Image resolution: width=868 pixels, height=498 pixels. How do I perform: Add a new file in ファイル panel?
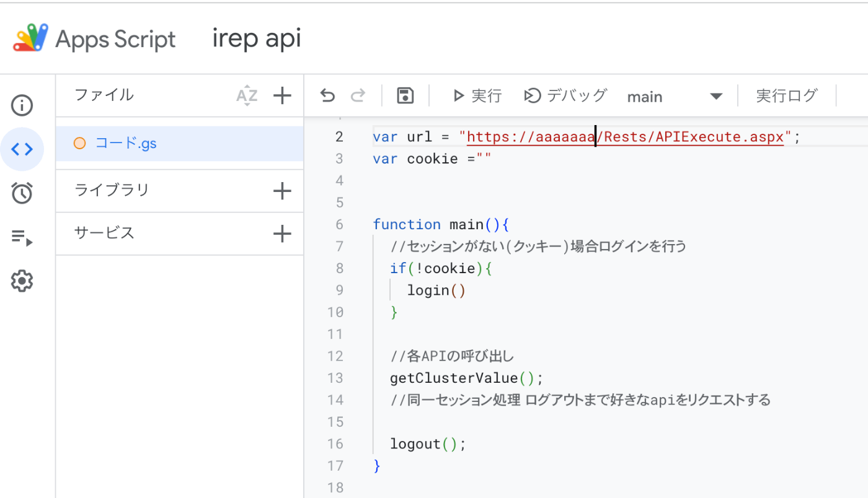[x=282, y=95]
